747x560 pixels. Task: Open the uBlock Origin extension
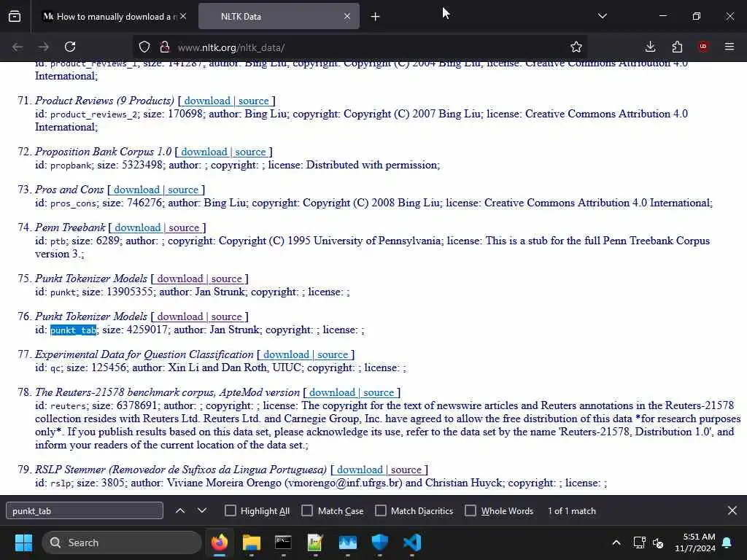[703, 47]
